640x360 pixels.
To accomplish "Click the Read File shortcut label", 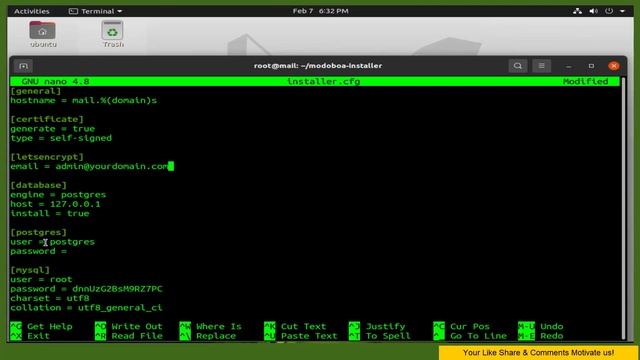I will tap(137, 336).
